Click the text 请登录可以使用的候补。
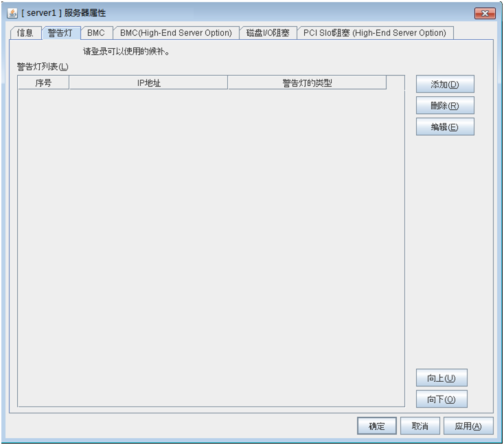 (x=126, y=52)
